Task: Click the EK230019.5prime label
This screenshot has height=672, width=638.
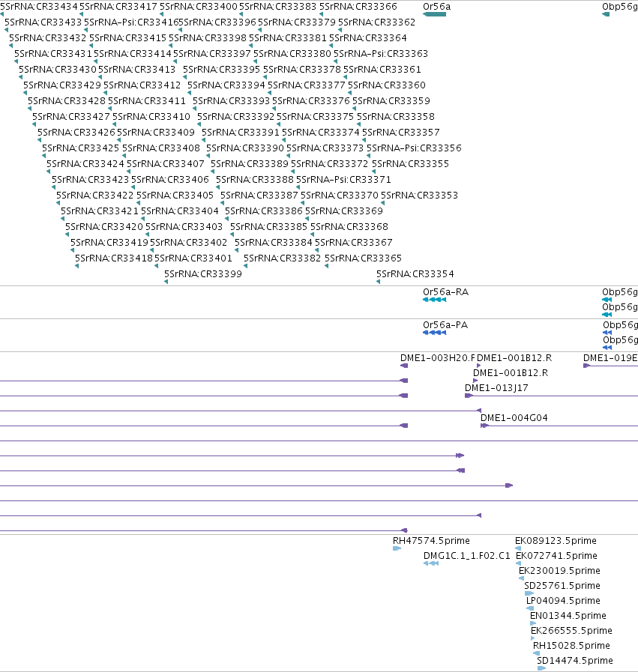Action: tap(559, 571)
